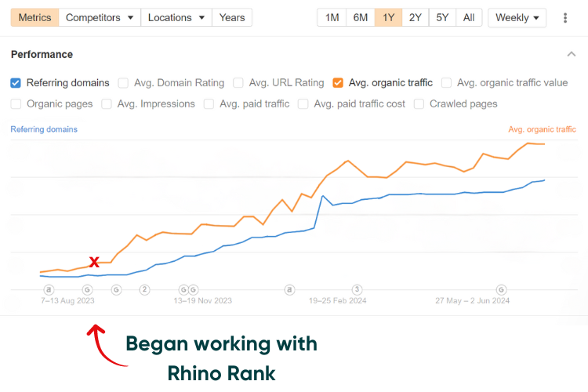Enable the Avg. paid traffic checkbox

tap(209, 104)
